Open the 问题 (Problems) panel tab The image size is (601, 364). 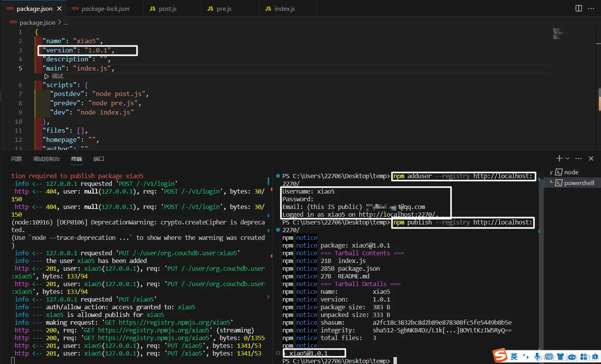coord(16,159)
